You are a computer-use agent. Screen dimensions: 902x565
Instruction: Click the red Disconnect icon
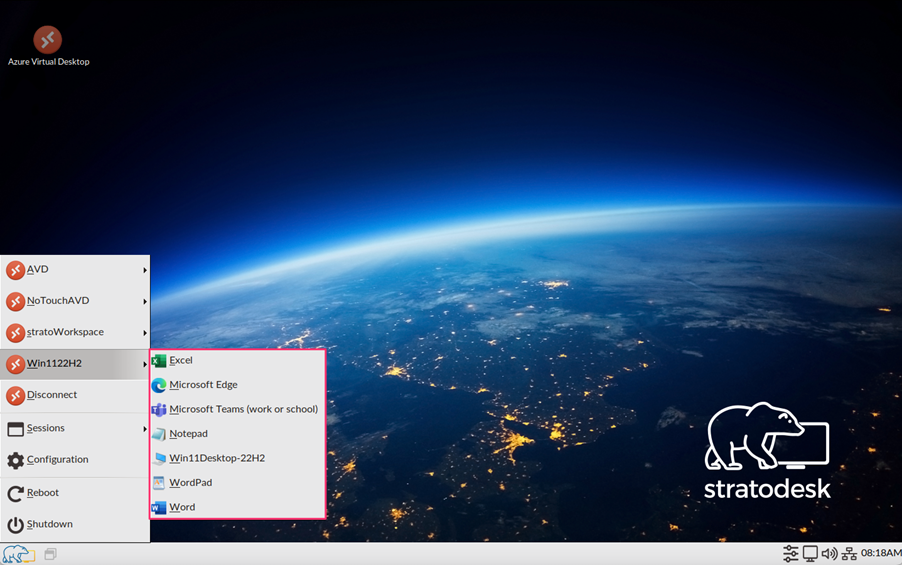pyautogui.click(x=16, y=395)
